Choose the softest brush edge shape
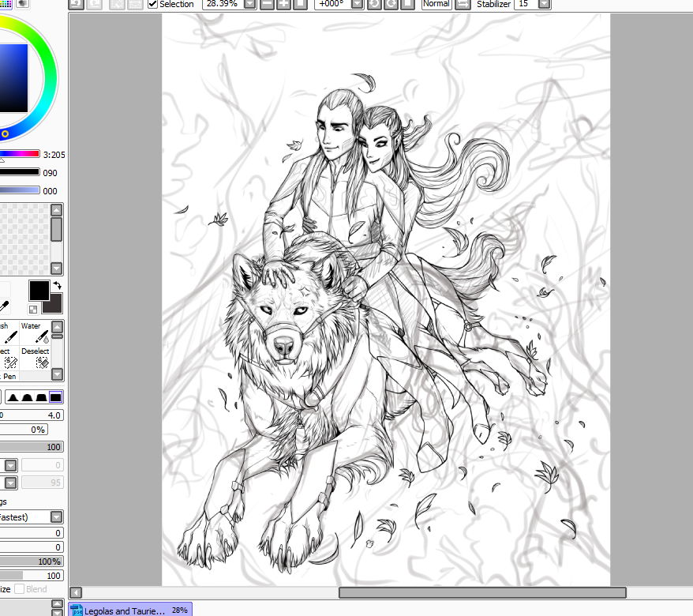 click(13, 397)
